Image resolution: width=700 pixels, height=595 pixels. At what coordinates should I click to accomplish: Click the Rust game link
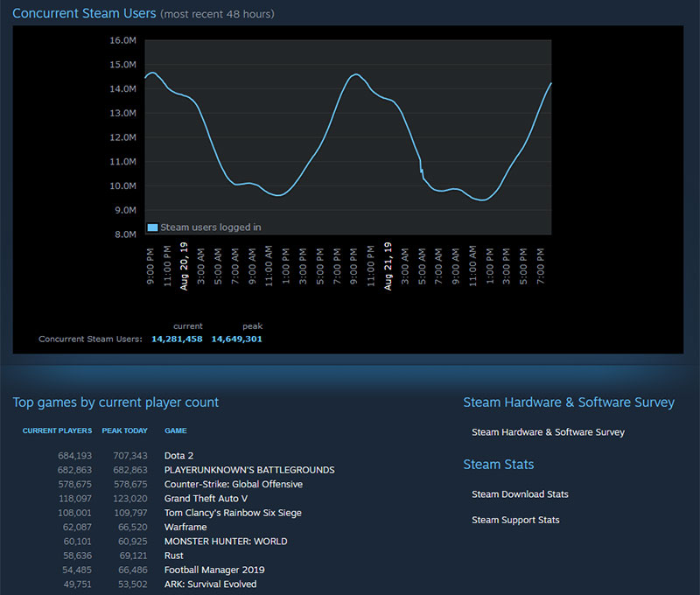[x=173, y=556]
